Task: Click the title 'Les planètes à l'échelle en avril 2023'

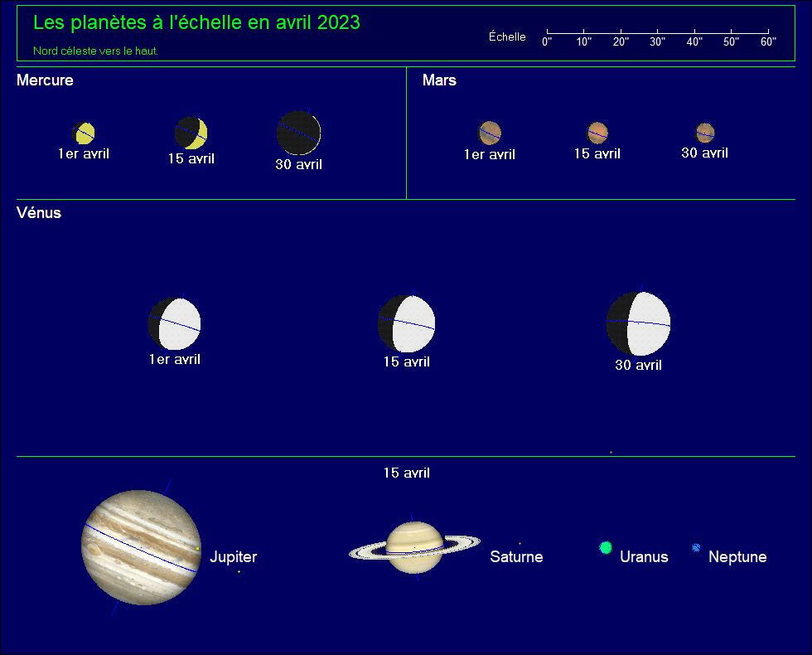Action: click(197, 22)
